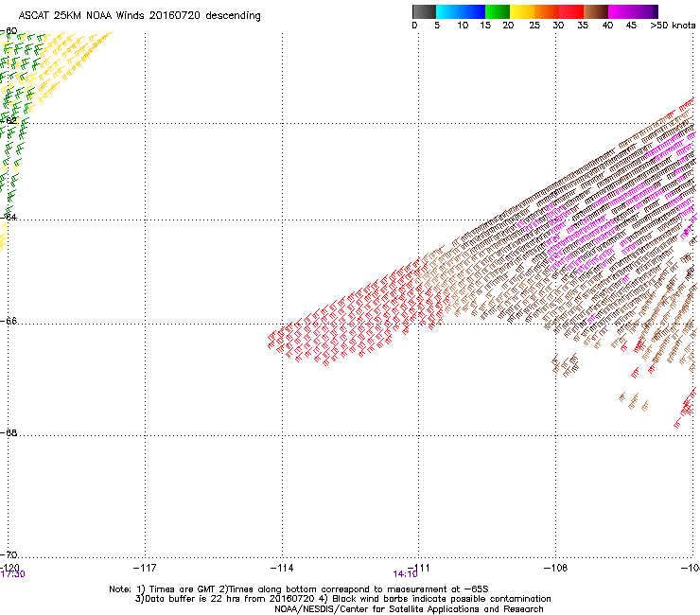The height and width of the screenshot is (615, 700).
Task: Click the -70 latitude axis label
Action: [x=9, y=554]
